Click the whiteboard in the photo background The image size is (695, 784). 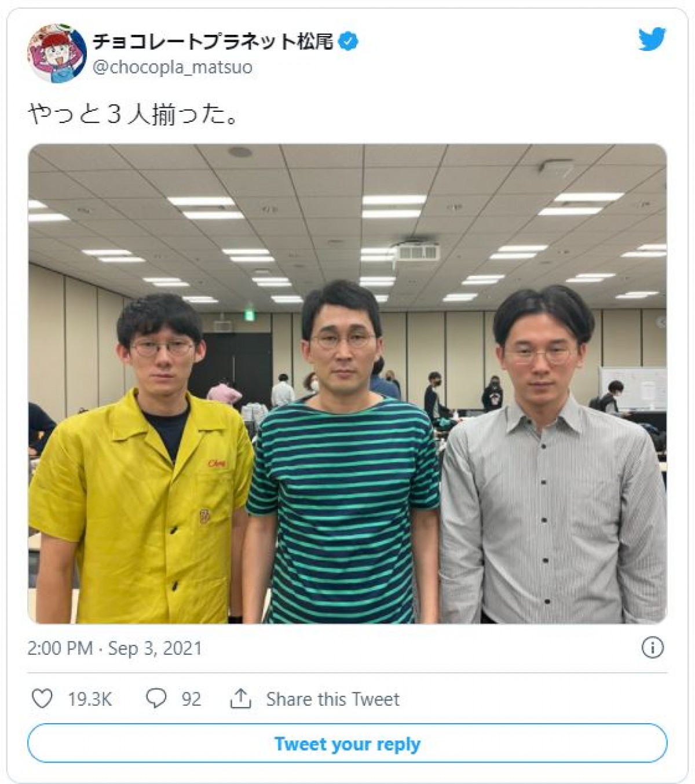click(634, 389)
